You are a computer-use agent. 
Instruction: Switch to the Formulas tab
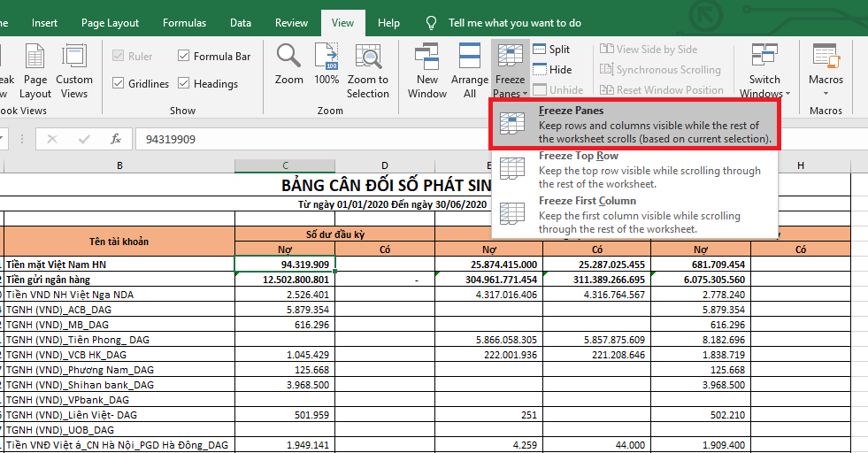(184, 23)
